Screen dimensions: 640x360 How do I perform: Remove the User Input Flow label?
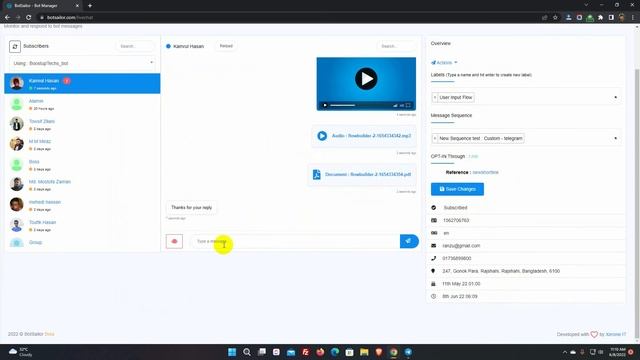pos(435,98)
